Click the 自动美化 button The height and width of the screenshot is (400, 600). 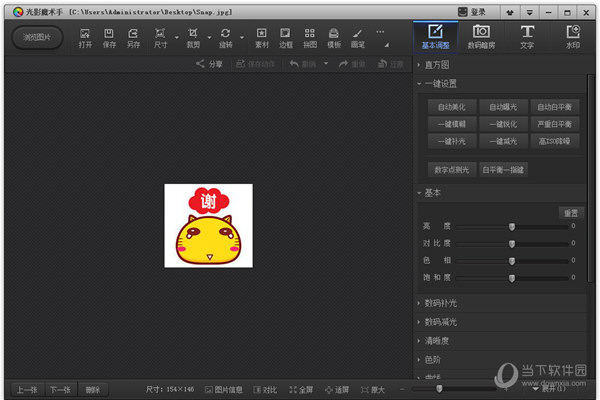click(452, 107)
